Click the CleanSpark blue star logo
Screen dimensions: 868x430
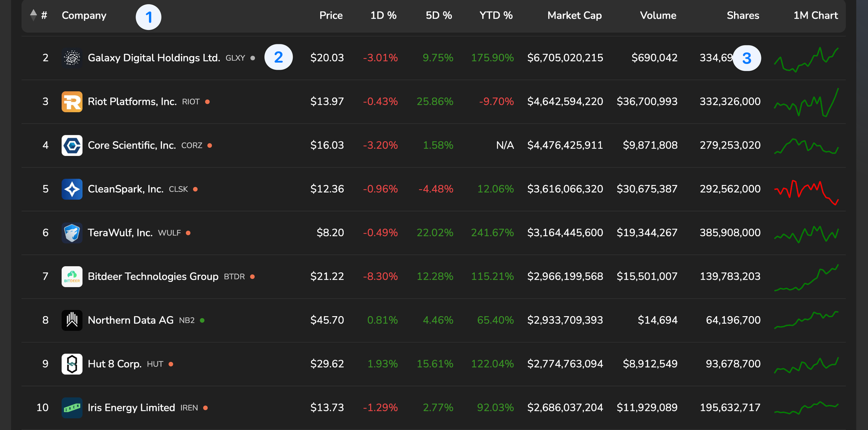[72, 189]
